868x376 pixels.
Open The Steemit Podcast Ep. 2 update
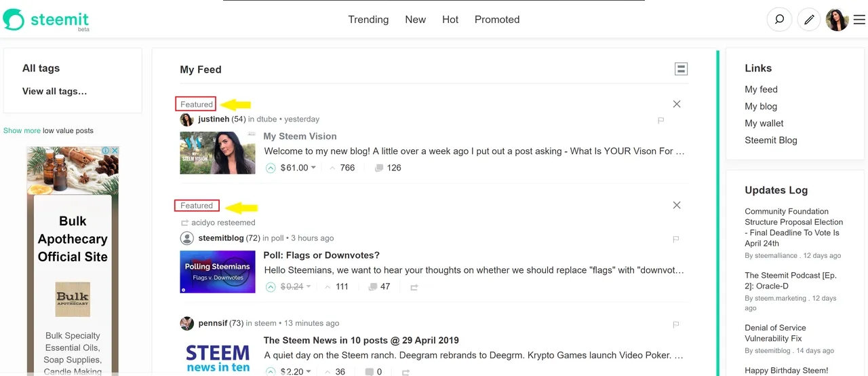(792, 280)
